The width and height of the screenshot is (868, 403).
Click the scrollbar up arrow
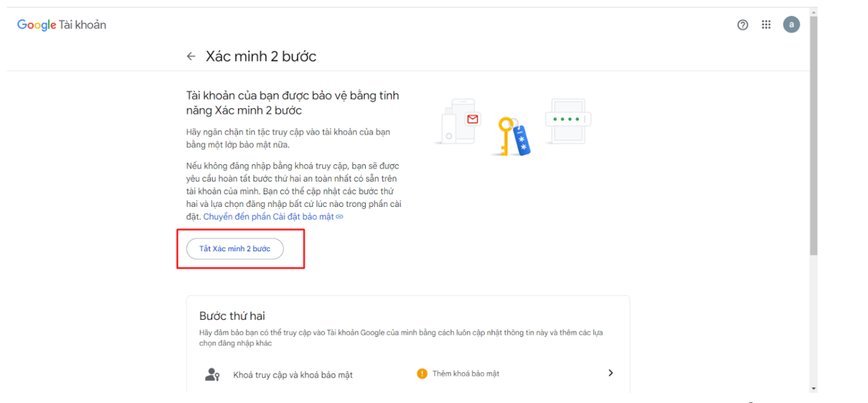(x=813, y=11)
